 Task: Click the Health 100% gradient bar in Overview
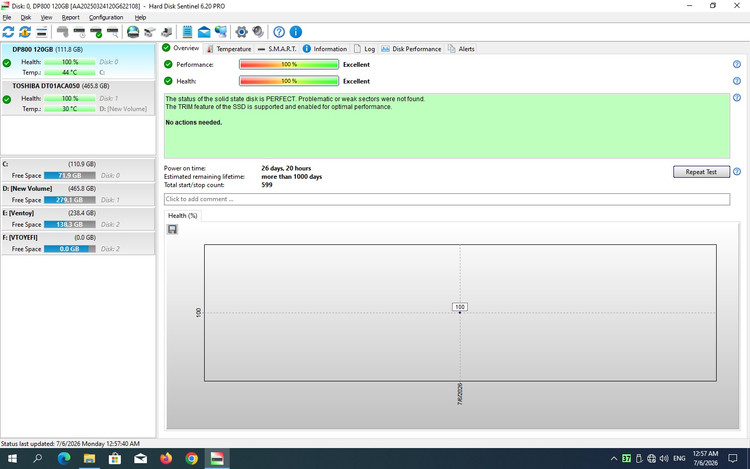pos(289,81)
